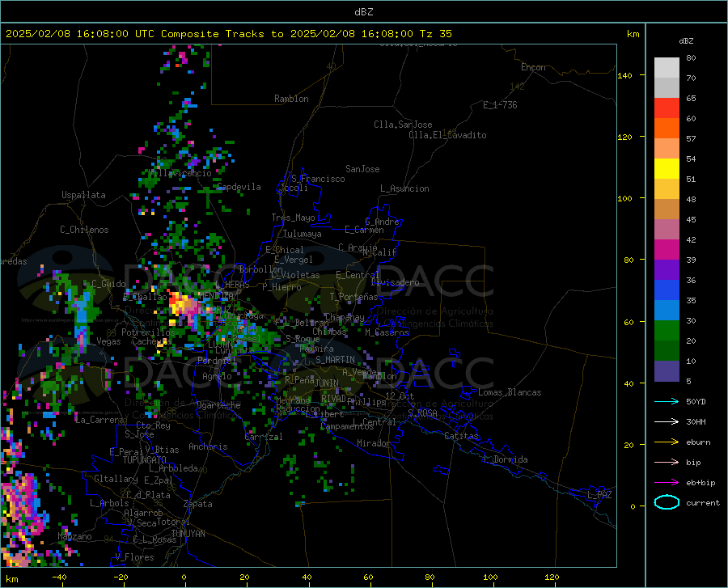Click the Catitas map label

[461, 436]
